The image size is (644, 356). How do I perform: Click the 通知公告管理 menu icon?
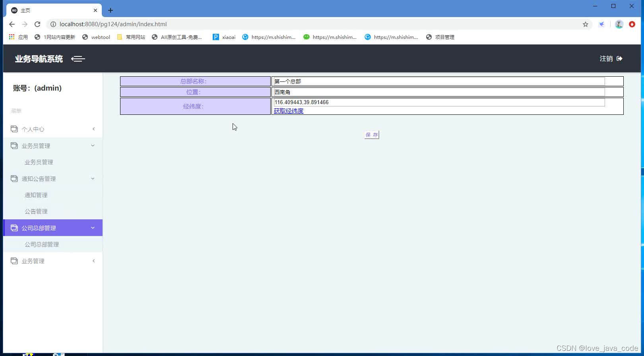coord(14,178)
